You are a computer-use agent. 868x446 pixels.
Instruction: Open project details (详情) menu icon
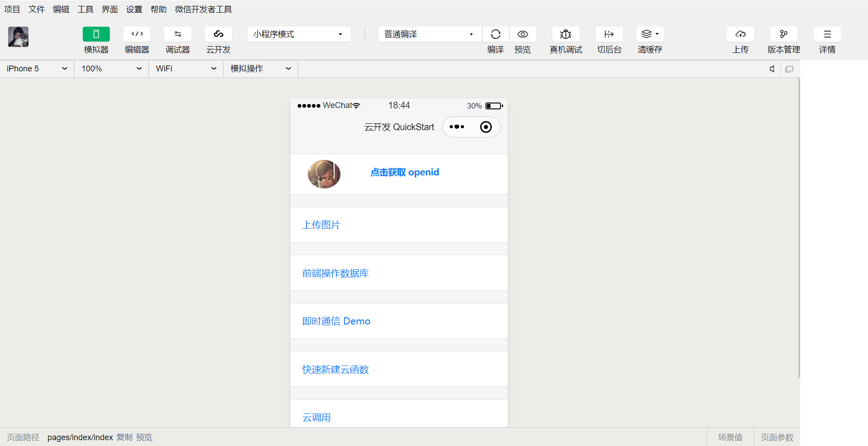click(827, 34)
